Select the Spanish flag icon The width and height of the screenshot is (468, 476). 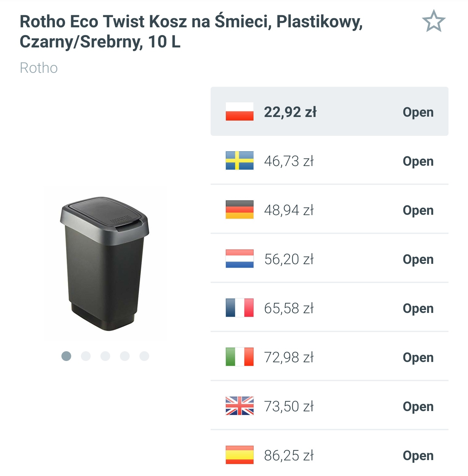pos(239,455)
